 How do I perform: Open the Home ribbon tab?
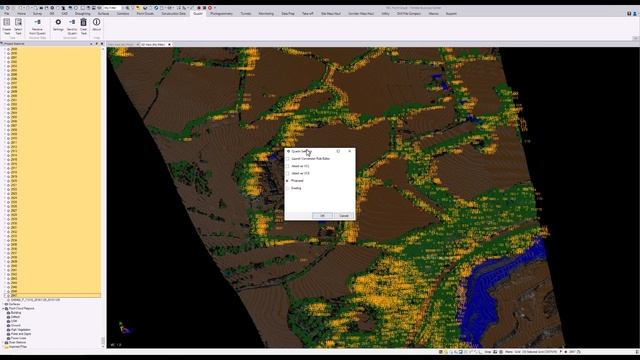tap(21, 13)
